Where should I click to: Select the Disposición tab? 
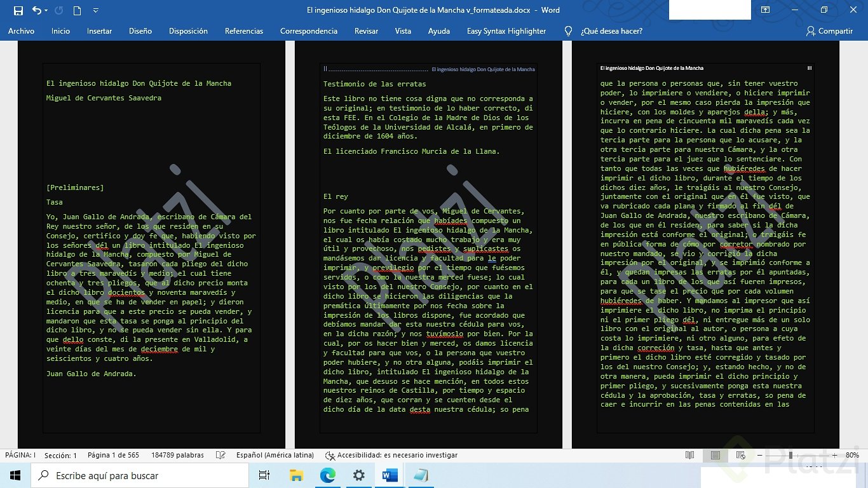(188, 31)
